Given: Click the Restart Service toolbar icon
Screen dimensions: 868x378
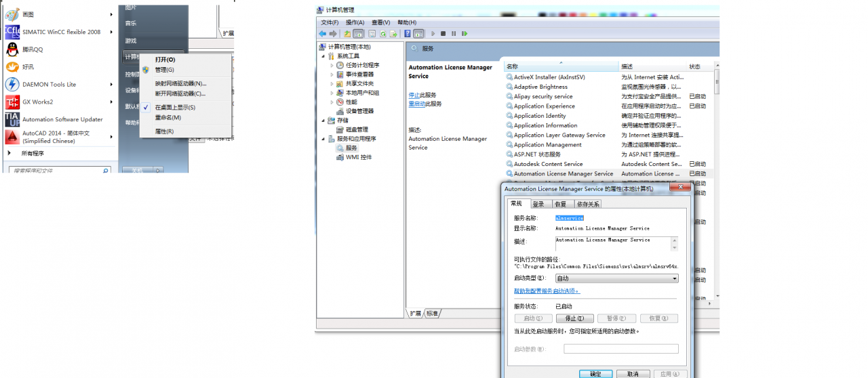Looking at the screenshot, I should tap(465, 33).
